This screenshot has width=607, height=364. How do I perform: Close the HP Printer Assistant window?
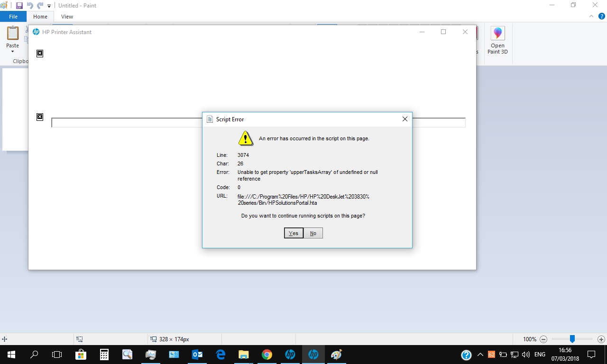(465, 32)
